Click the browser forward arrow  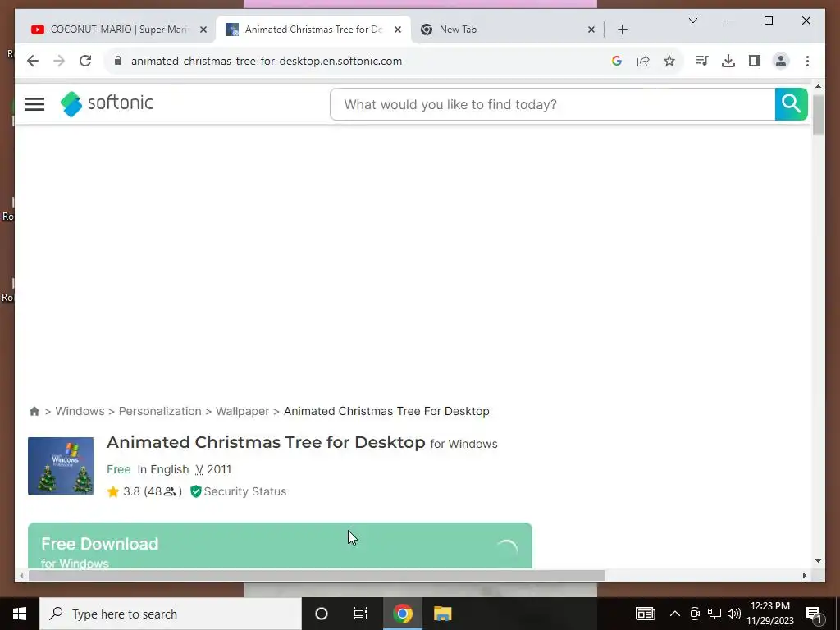(x=59, y=61)
